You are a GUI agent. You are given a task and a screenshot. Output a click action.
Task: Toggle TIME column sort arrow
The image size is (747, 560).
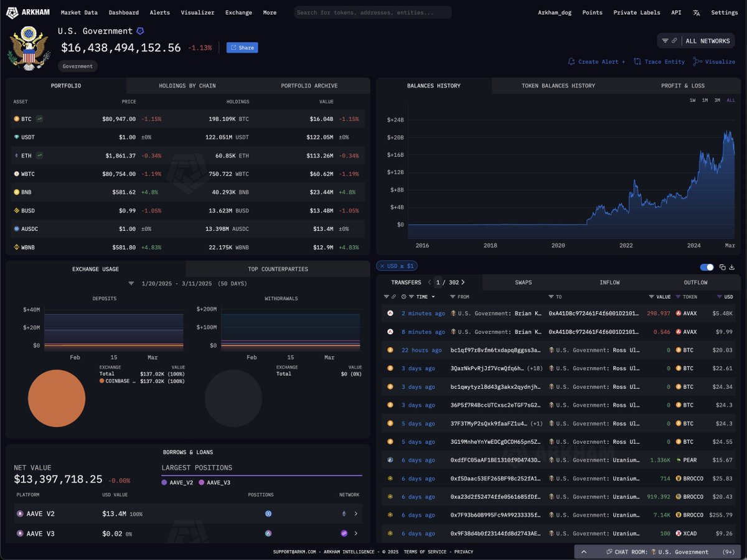click(x=433, y=297)
